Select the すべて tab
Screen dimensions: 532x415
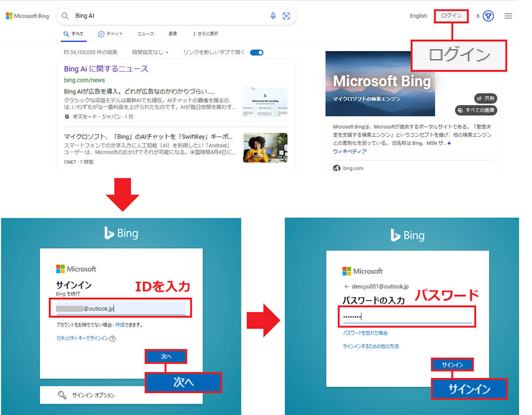coord(74,34)
